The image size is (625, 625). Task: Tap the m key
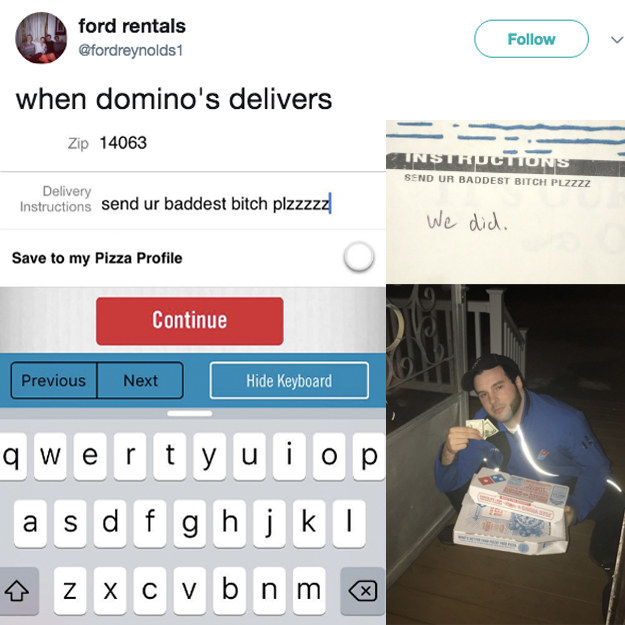[309, 591]
